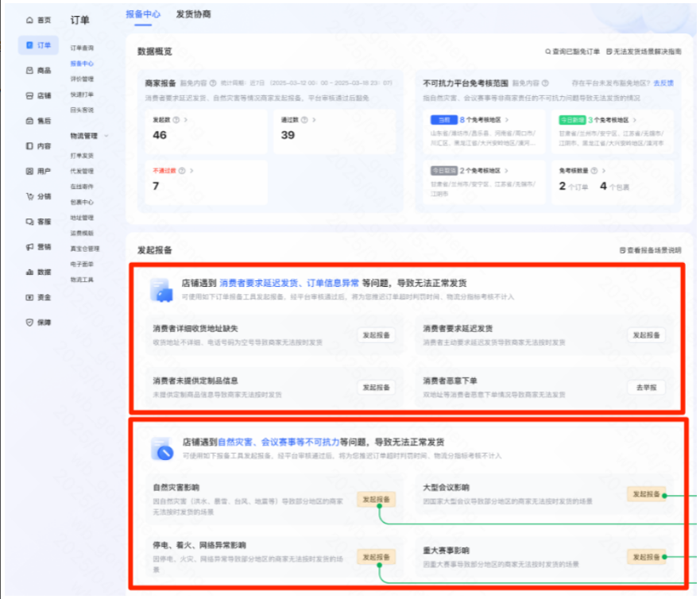This screenshot has height=599, width=700.
Task: Open the 资金 funds section
Action: point(38,297)
